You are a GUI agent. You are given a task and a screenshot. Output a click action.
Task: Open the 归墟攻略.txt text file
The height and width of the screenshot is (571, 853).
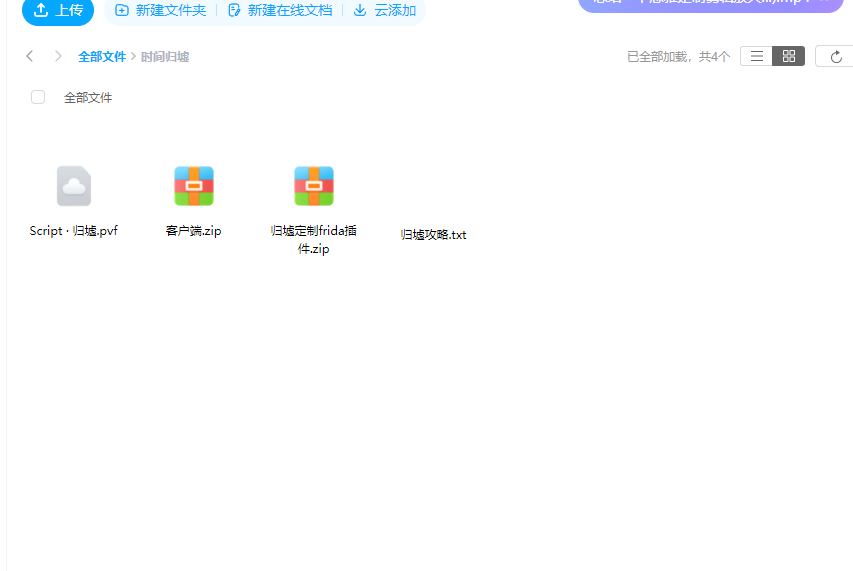point(433,235)
